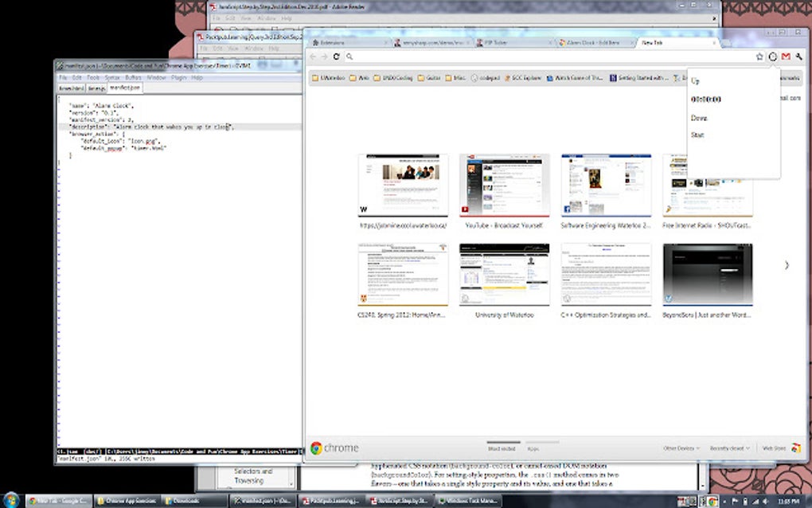Bookmark the page with the star icon
The width and height of the screenshot is (812, 508).
pyautogui.click(x=761, y=57)
